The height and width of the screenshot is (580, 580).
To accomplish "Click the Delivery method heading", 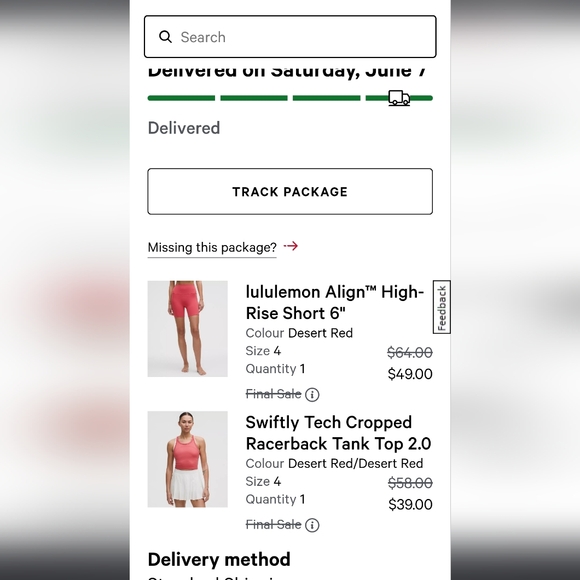I will click(219, 559).
